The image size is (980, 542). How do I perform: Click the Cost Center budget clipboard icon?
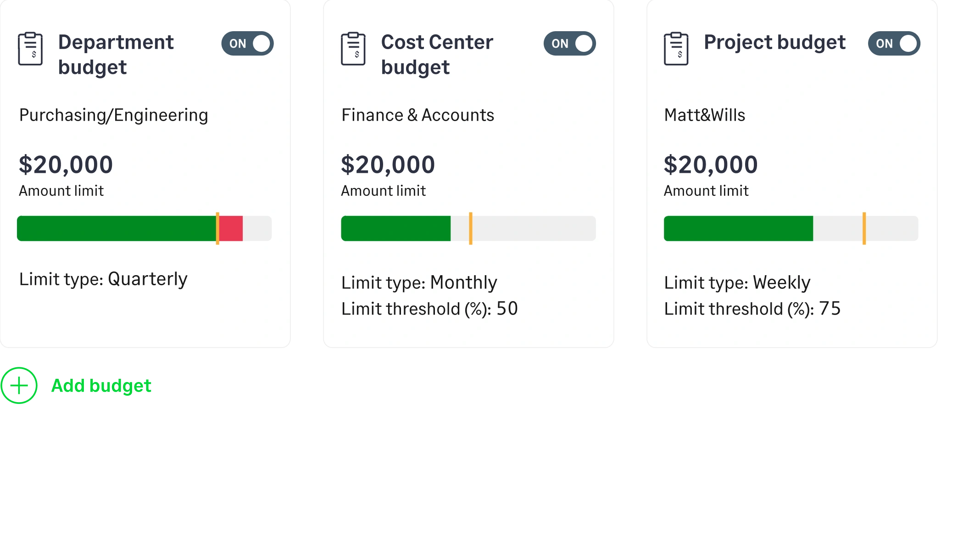click(x=353, y=50)
